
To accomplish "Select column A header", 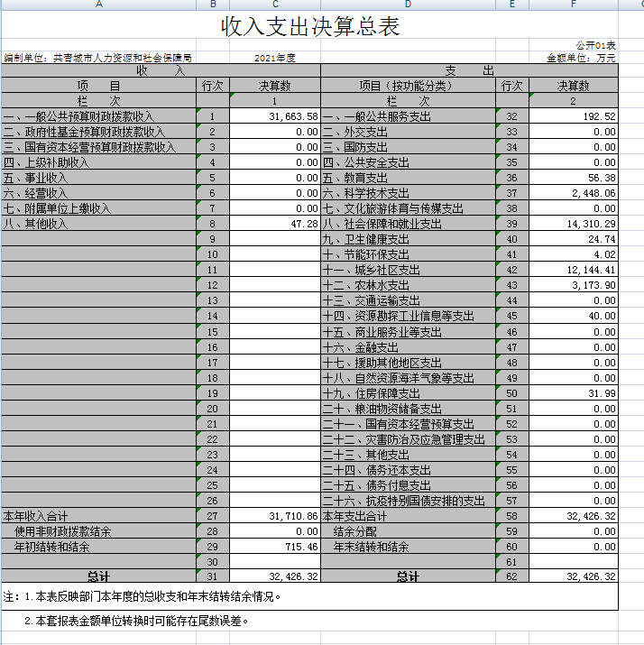I will pos(98,5).
